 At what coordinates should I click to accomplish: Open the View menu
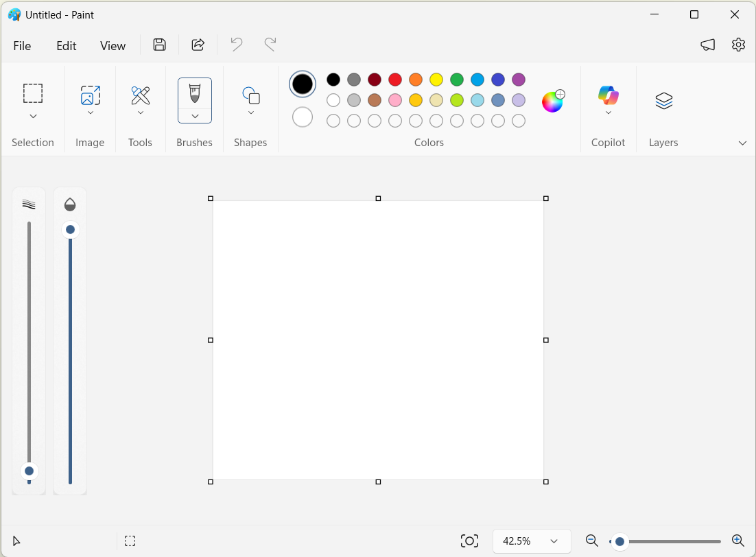pyautogui.click(x=113, y=46)
